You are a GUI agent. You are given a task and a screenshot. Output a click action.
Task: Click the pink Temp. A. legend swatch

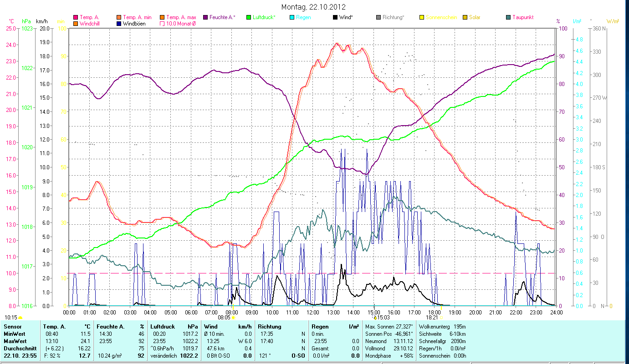point(76,17)
